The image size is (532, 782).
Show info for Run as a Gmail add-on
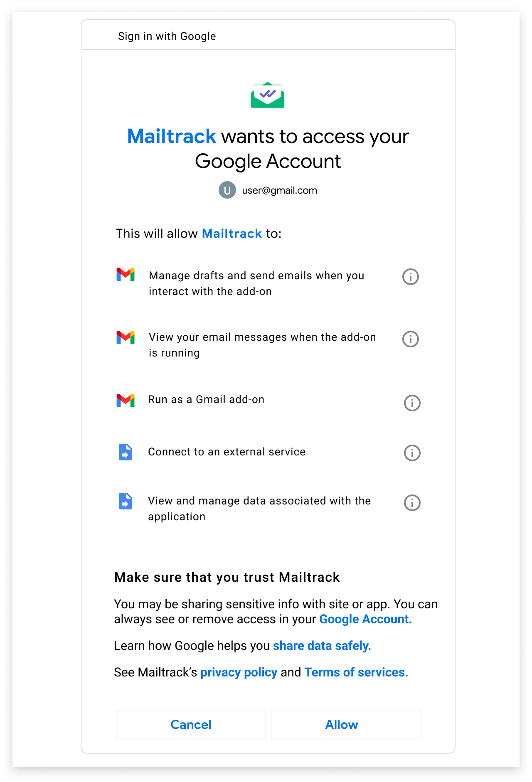[x=412, y=403]
